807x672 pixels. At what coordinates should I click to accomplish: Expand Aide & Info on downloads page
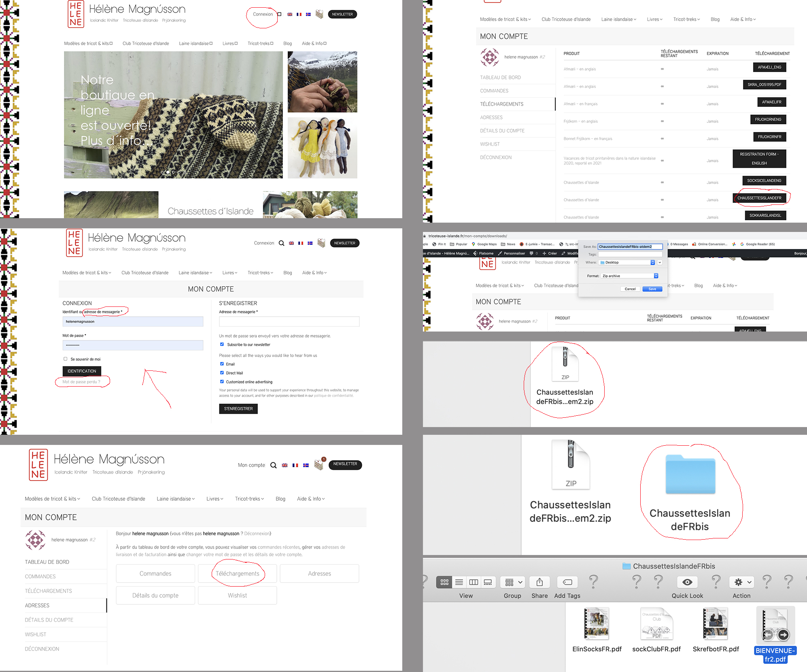coord(743,19)
